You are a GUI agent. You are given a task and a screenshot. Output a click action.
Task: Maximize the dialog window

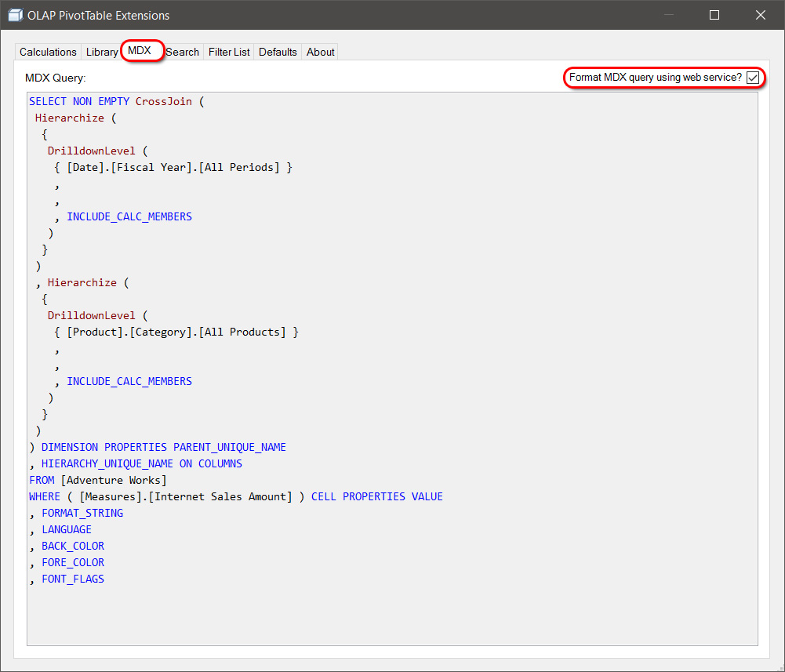pos(714,15)
